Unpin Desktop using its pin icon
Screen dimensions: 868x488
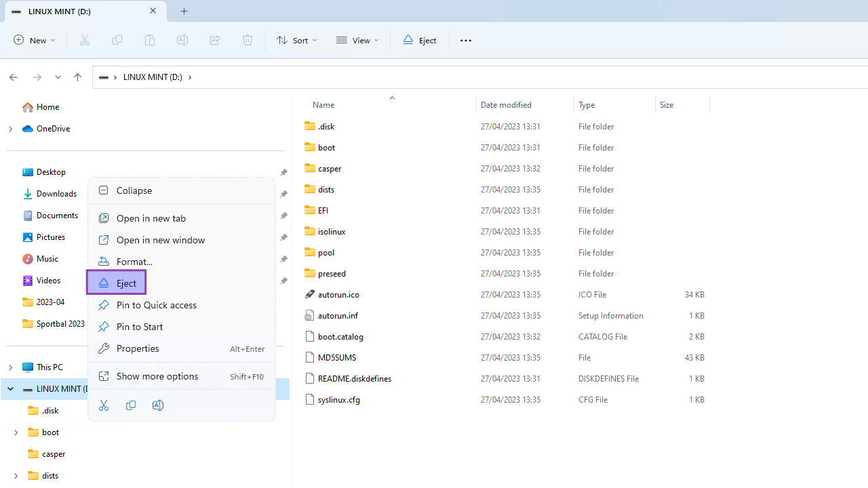(284, 172)
